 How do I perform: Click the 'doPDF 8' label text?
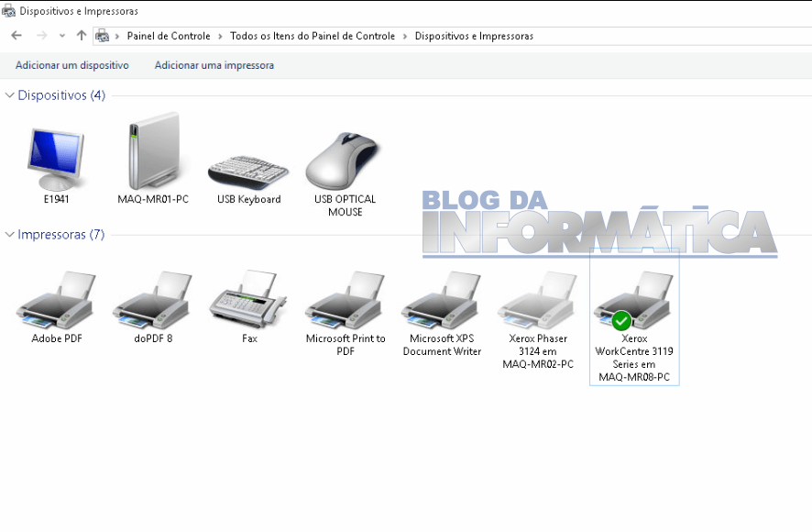(x=153, y=338)
